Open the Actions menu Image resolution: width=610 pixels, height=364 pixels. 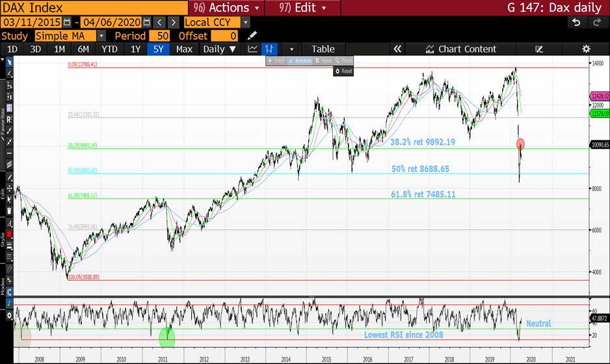(x=226, y=8)
